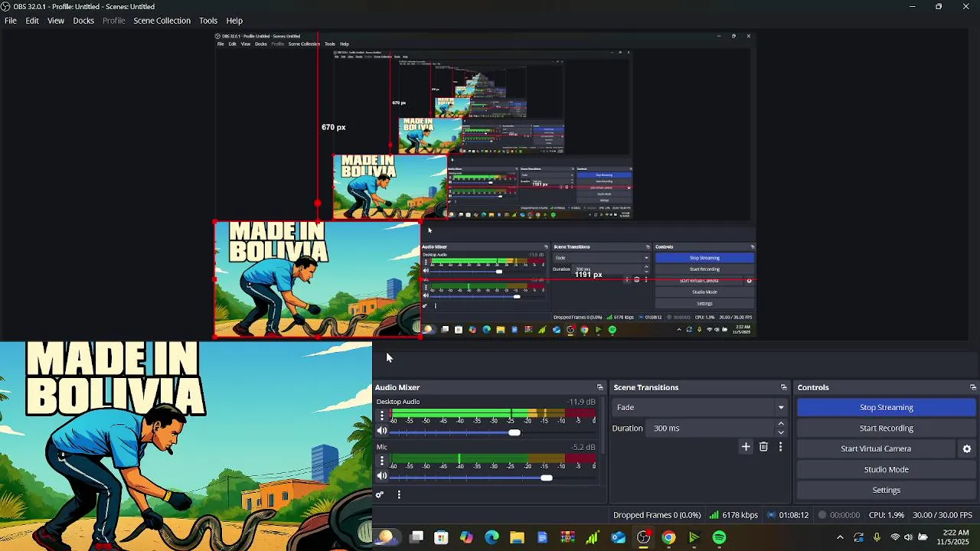Open Desktop Audio three-dot options
Viewport: 980px width, 551px height.
(x=382, y=416)
